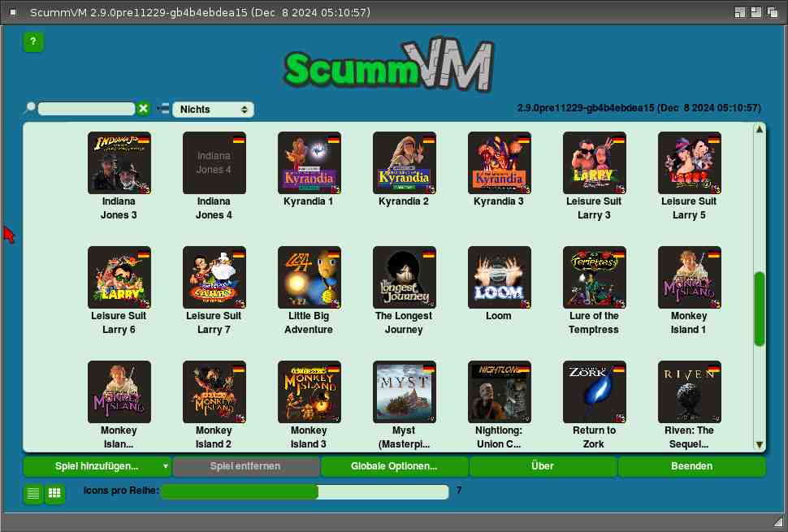This screenshot has height=532, width=788.
Task: Click in the game search input field
Action: click(86, 109)
